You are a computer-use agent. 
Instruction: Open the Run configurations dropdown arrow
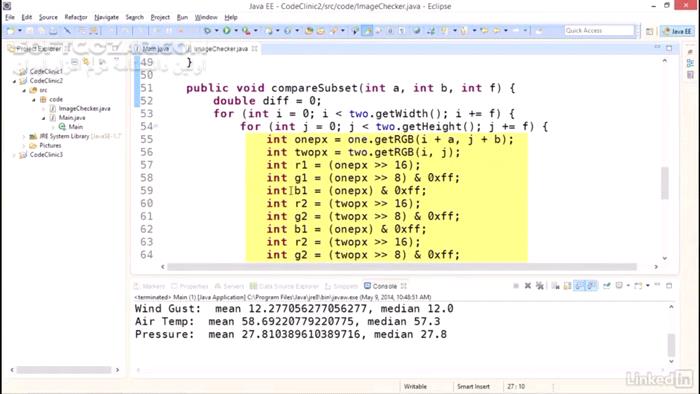pos(236,30)
